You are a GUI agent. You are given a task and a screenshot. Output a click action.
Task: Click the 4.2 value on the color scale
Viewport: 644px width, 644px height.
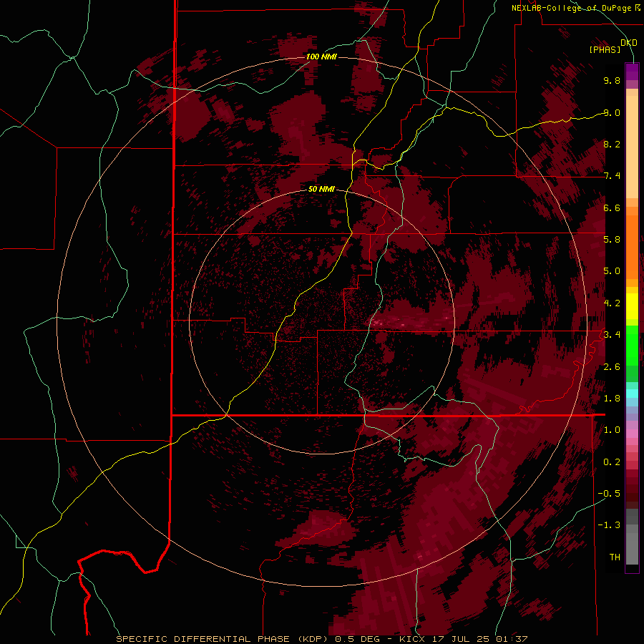pos(612,303)
